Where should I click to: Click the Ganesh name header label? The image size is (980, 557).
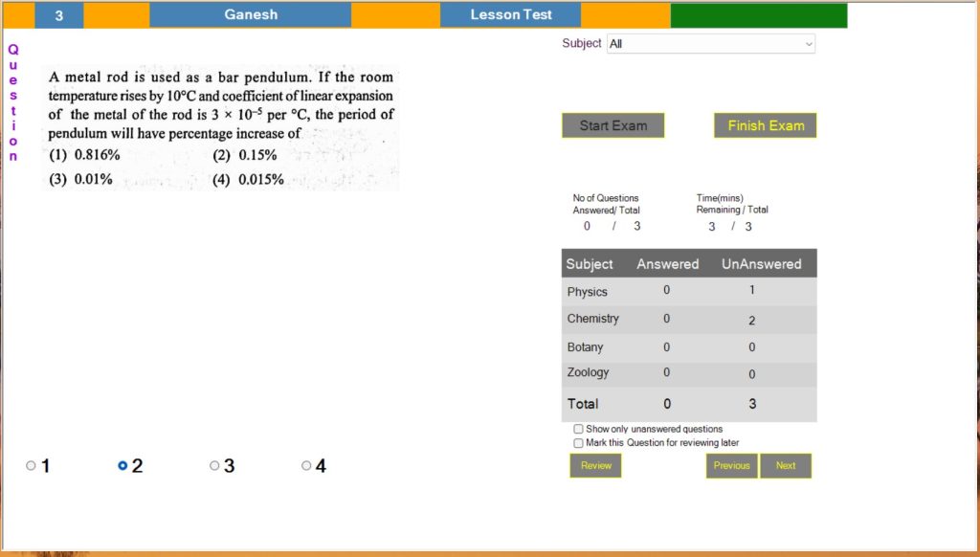coord(250,15)
